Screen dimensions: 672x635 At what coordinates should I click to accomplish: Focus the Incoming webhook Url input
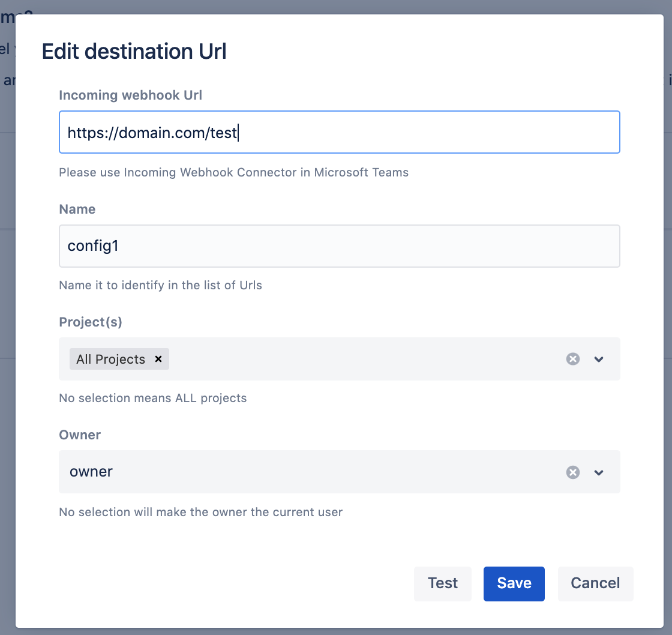tap(339, 132)
